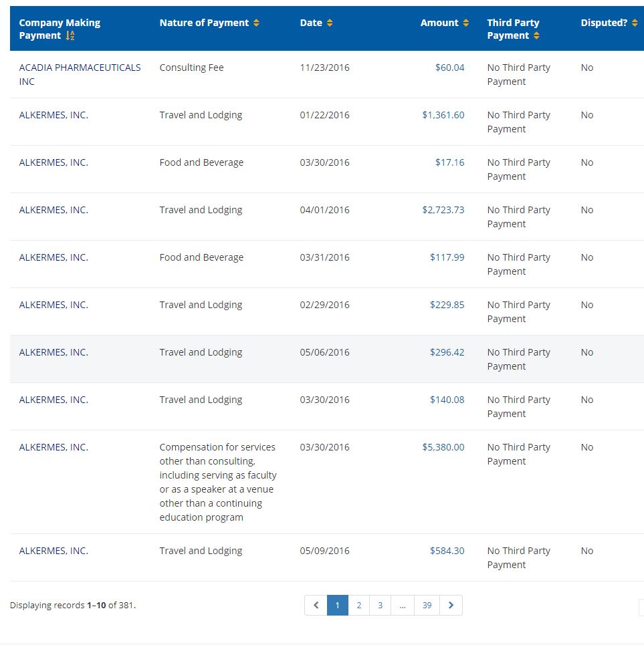
Task: Click the Date column header label
Action: 311,23
